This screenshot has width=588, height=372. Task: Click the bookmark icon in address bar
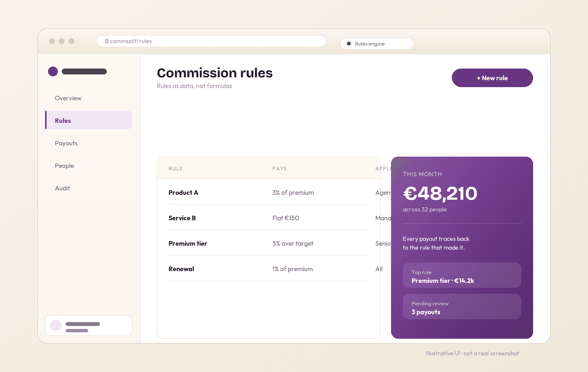point(106,41)
